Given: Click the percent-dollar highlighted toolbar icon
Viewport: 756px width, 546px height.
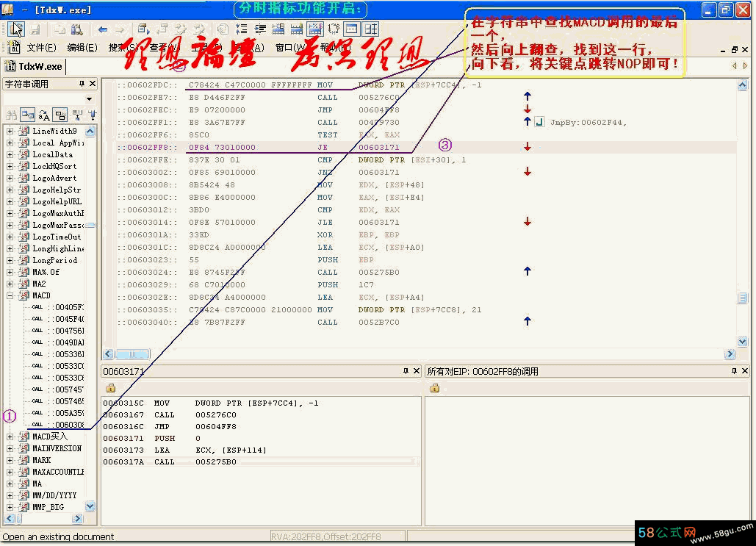Looking at the screenshot, I should click(x=315, y=29).
